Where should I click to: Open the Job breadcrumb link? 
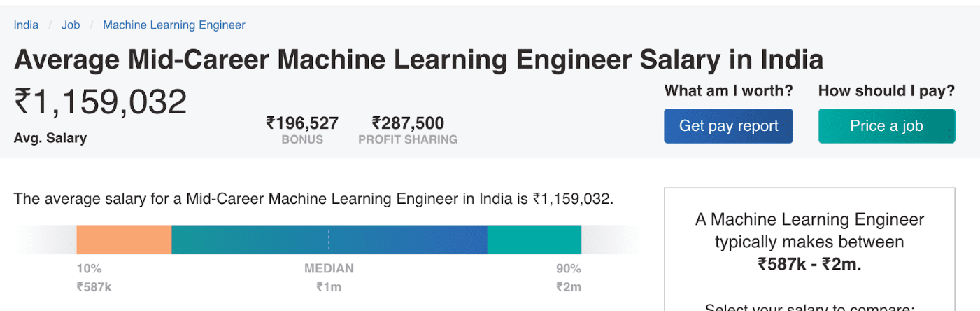coord(71,25)
